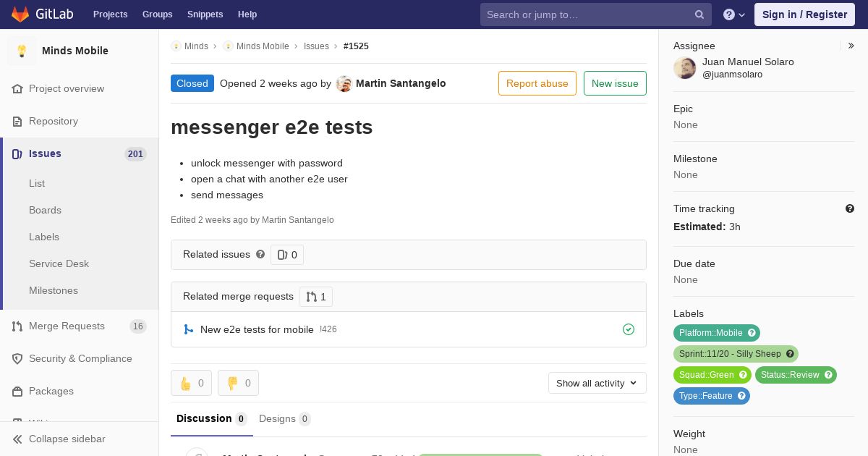Click the Report abuse button
This screenshot has width=868, height=456.
537,83
